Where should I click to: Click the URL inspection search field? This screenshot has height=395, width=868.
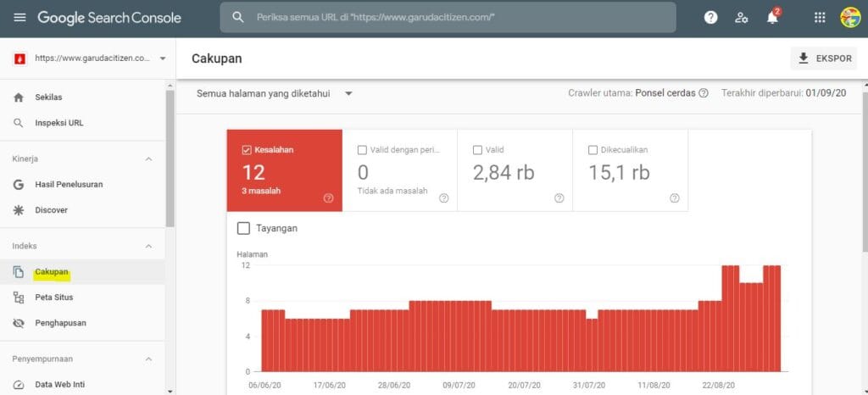tap(448, 17)
